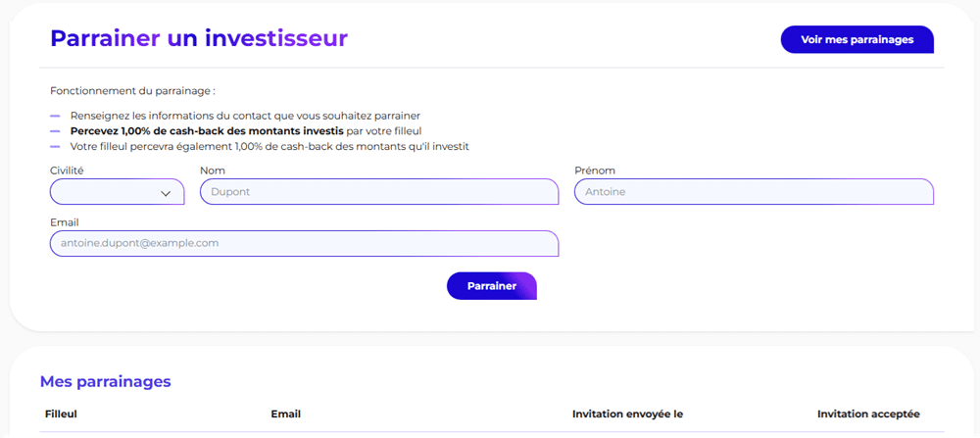The height and width of the screenshot is (438, 980).
Task: Click the Civilité dropdown chevron arrow
Action: pos(166,193)
